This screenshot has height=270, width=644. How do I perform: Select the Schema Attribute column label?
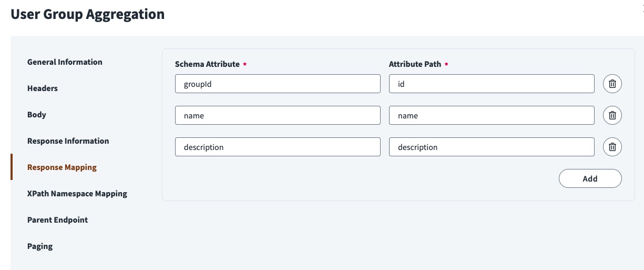pos(207,64)
